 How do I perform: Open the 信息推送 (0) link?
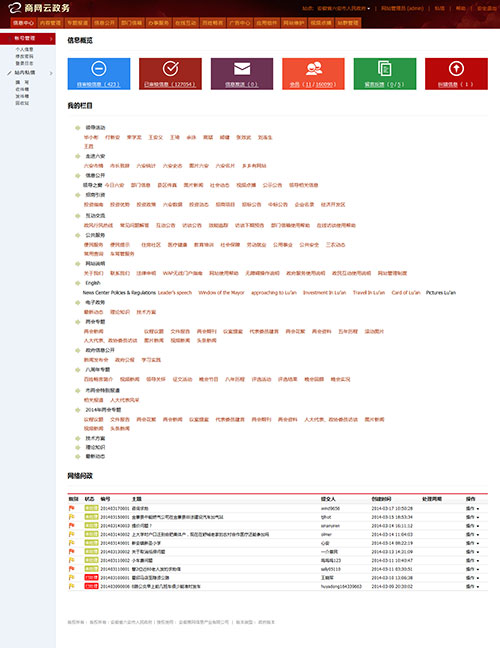pos(242,84)
